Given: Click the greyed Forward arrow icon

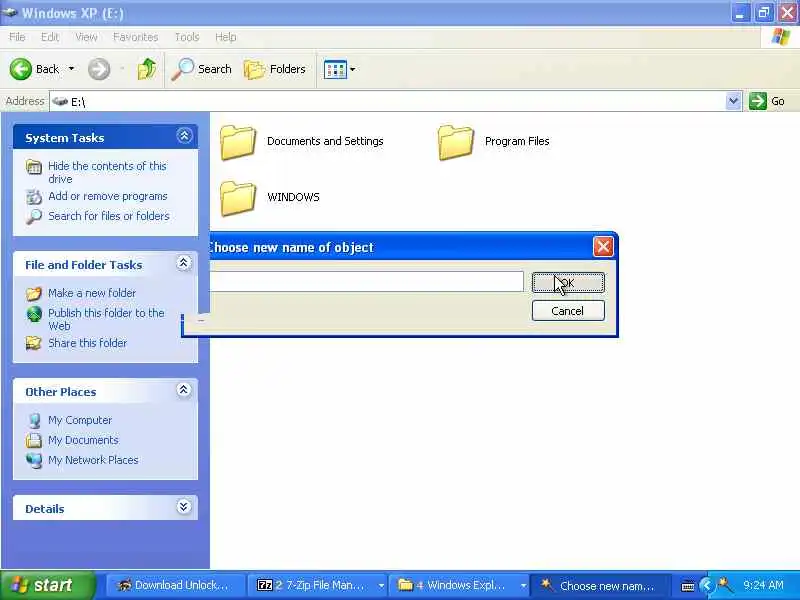Looking at the screenshot, I should pyautogui.click(x=99, y=69).
